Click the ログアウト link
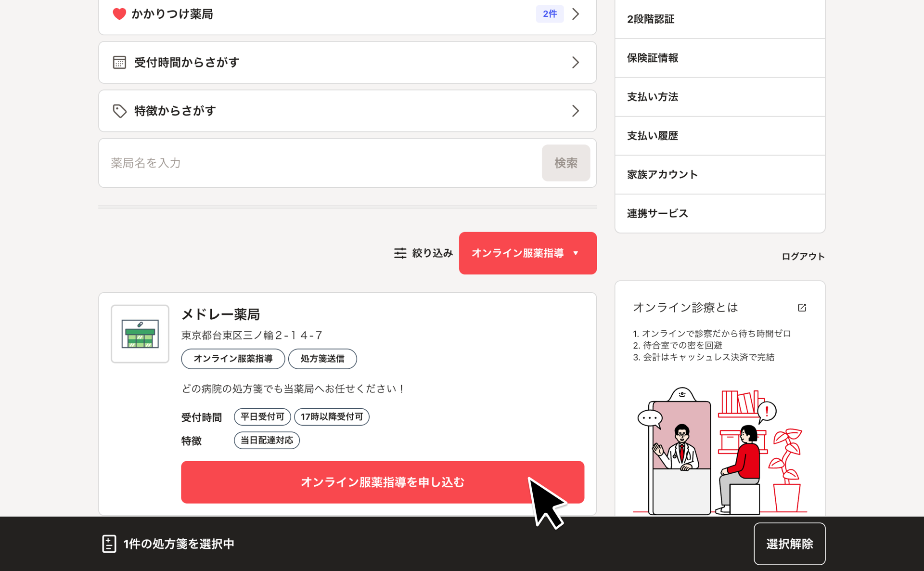This screenshot has height=571, width=924. click(803, 257)
